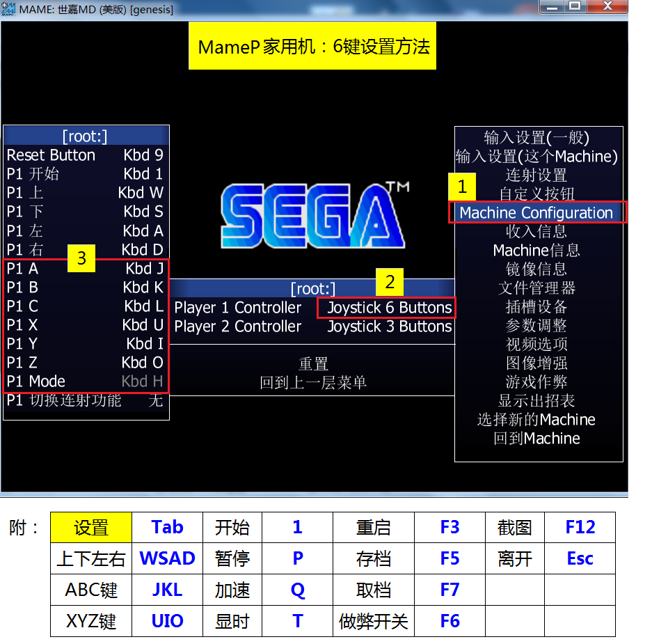Select 显示出招表 menu entry
This screenshot has height=644, width=652.
[536, 400]
